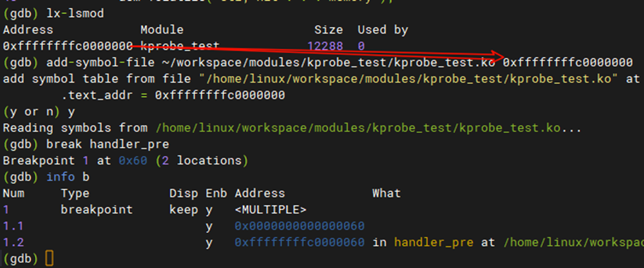Viewport: 644px width, 268px height.
Task: Click '(2 locations)' text
Action: click(x=201, y=161)
